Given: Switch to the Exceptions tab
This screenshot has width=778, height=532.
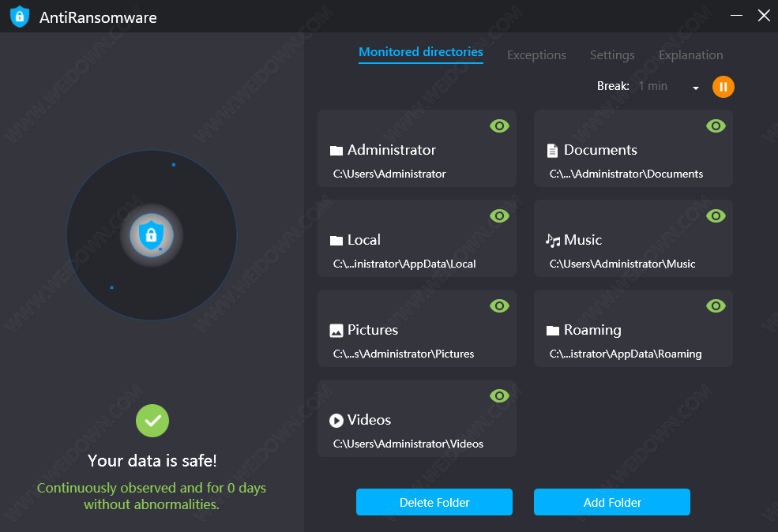Looking at the screenshot, I should [x=536, y=55].
